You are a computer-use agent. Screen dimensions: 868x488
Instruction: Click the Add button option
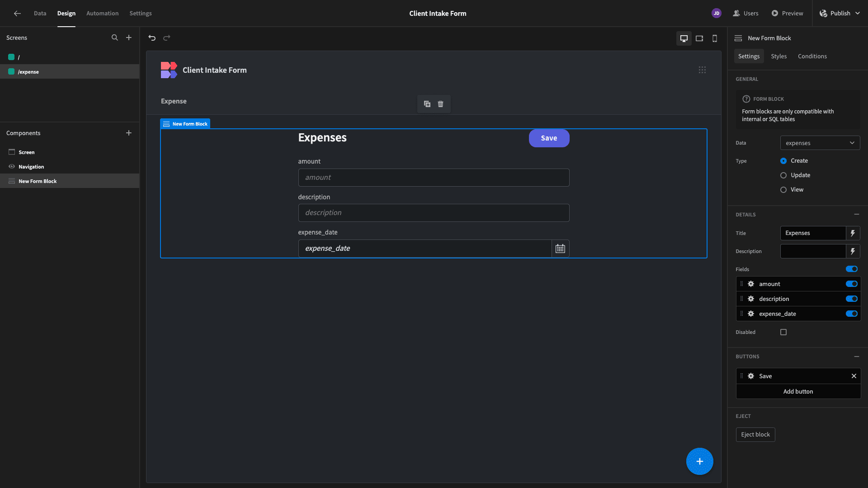tap(798, 391)
